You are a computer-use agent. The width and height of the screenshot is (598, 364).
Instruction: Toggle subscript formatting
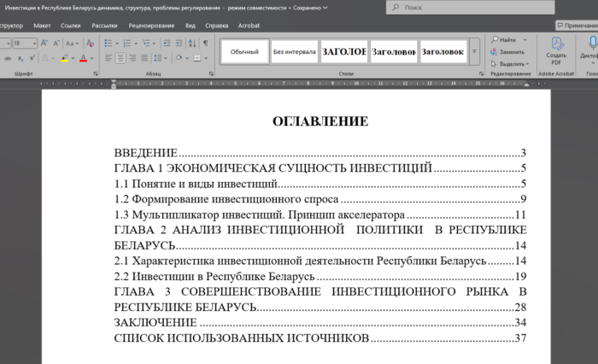point(21,58)
